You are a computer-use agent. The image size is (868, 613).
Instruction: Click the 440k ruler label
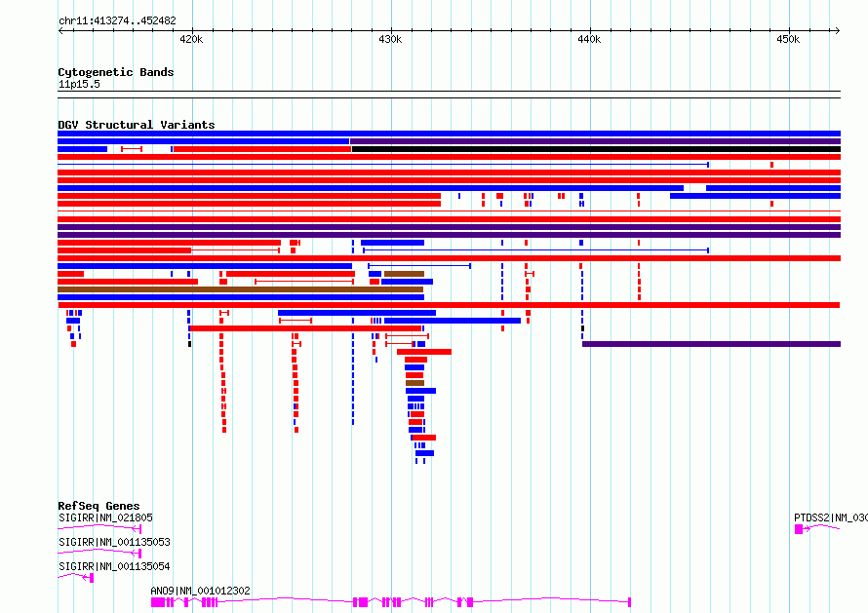pos(589,39)
